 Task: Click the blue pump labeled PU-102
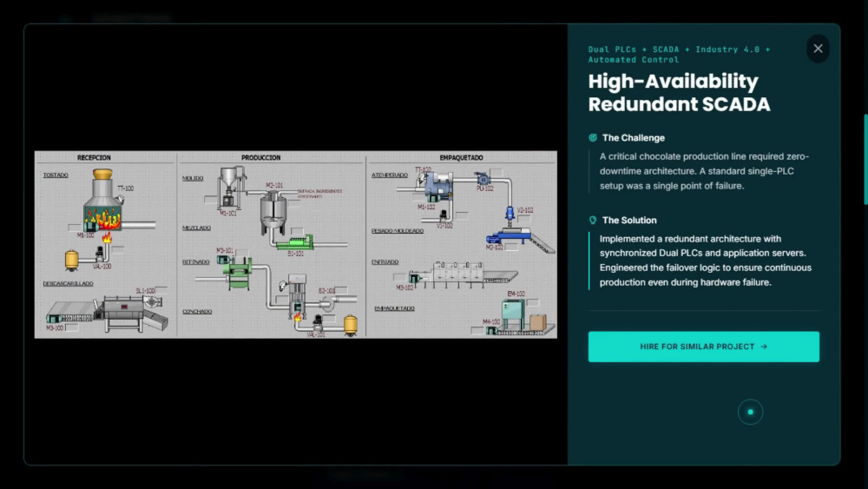[483, 179]
